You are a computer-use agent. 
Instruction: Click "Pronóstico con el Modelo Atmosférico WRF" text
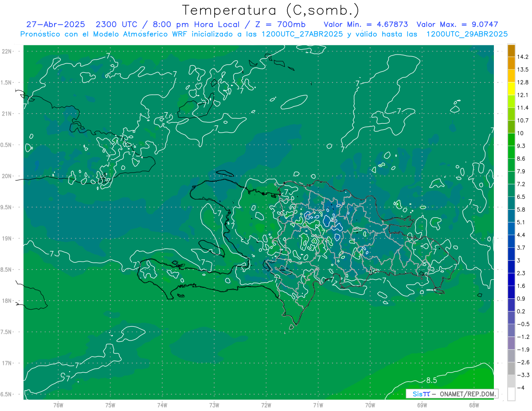click(x=105, y=34)
